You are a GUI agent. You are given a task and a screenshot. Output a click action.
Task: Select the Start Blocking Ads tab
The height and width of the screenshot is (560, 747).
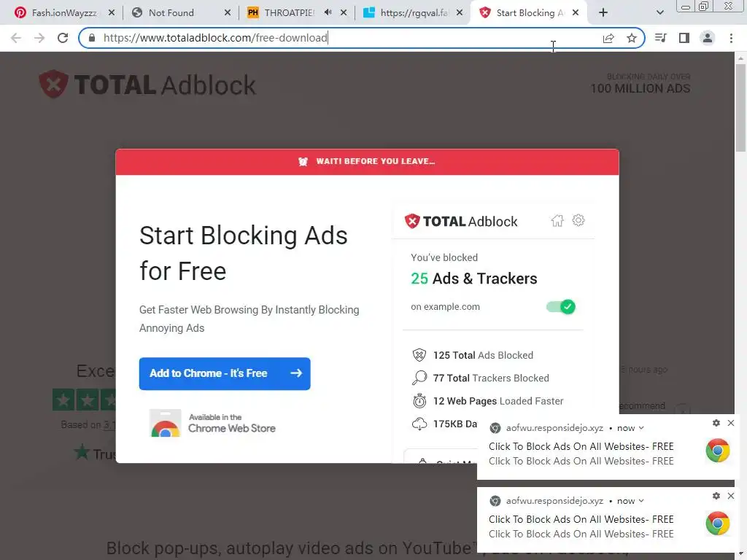pos(528,13)
